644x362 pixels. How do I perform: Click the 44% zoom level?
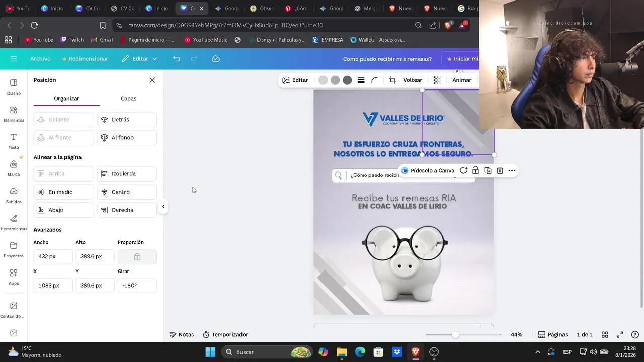[516, 335]
